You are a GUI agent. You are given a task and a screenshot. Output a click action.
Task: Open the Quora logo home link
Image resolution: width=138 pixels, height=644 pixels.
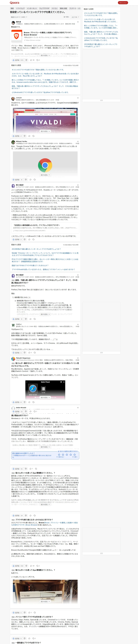coord(14,3)
